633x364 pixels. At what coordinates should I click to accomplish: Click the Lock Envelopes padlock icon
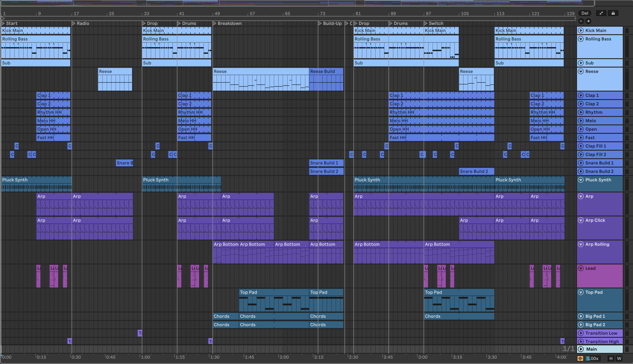click(613, 13)
